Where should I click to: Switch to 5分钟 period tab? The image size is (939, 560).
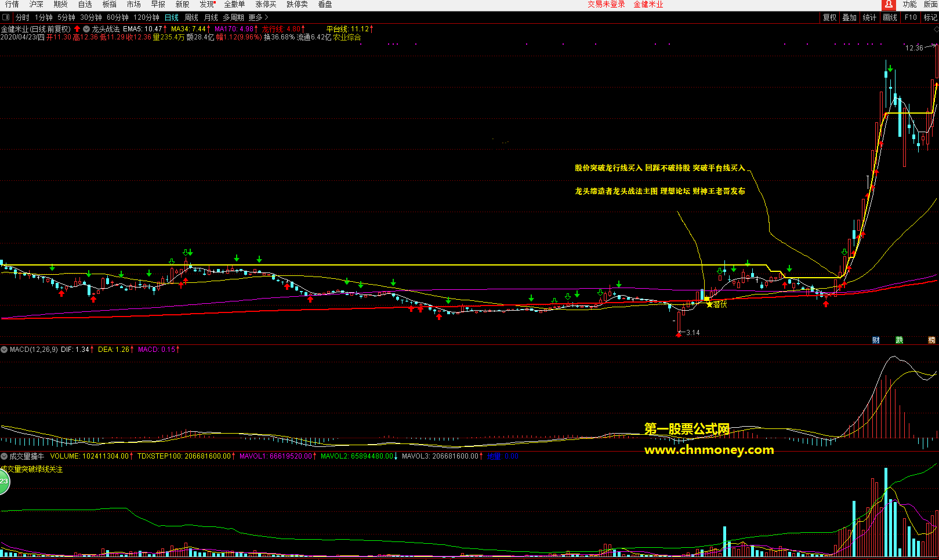click(66, 17)
